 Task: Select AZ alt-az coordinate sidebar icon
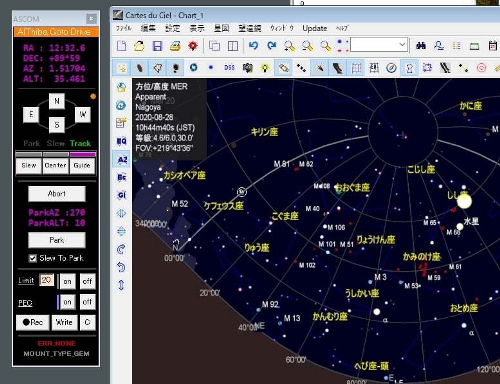[x=122, y=160]
